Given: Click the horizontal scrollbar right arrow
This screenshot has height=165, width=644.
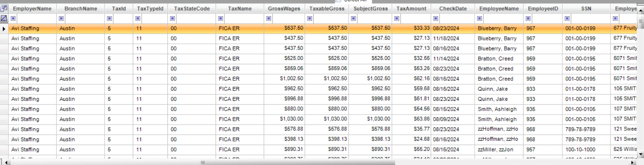Looking at the screenshot, I should [633, 162].
